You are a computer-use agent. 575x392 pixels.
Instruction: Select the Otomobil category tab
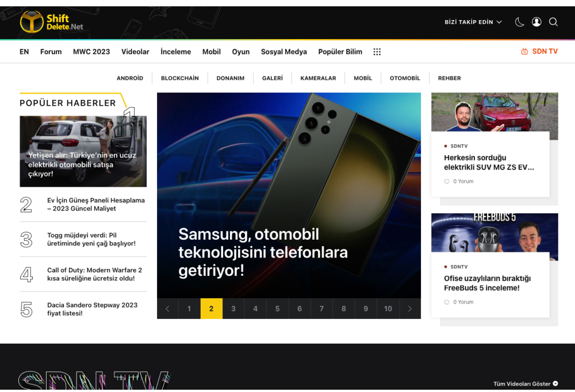[x=405, y=78]
